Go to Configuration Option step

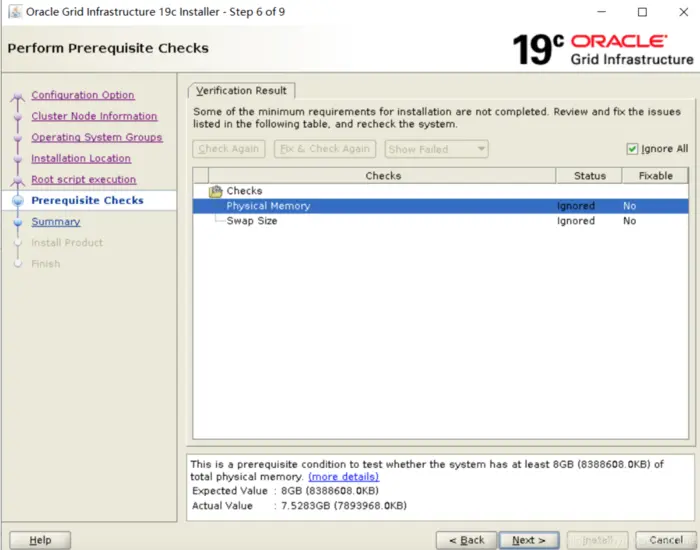click(83, 95)
